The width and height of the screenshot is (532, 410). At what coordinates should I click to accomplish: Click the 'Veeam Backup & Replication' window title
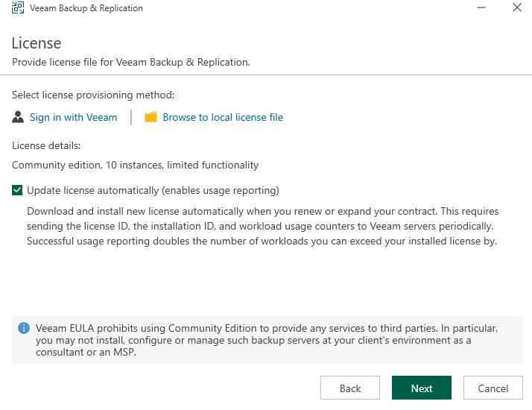coord(86,7)
